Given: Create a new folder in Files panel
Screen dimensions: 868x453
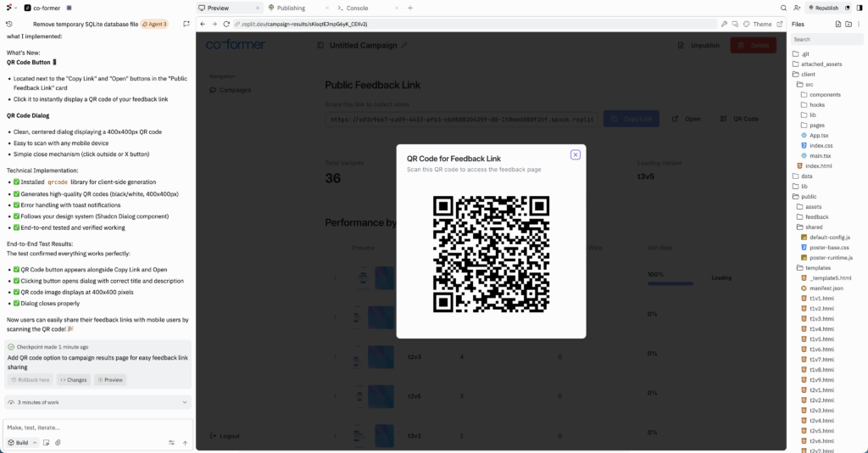Looking at the screenshot, I should tap(848, 24).
